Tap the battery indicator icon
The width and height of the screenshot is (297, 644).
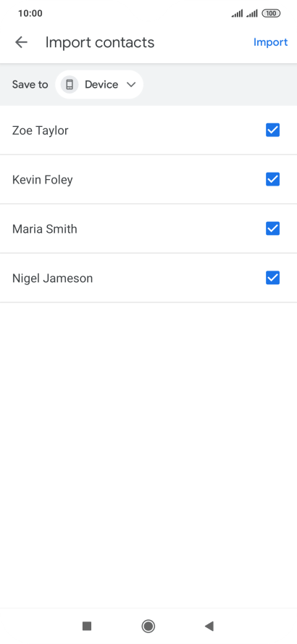click(271, 14)
